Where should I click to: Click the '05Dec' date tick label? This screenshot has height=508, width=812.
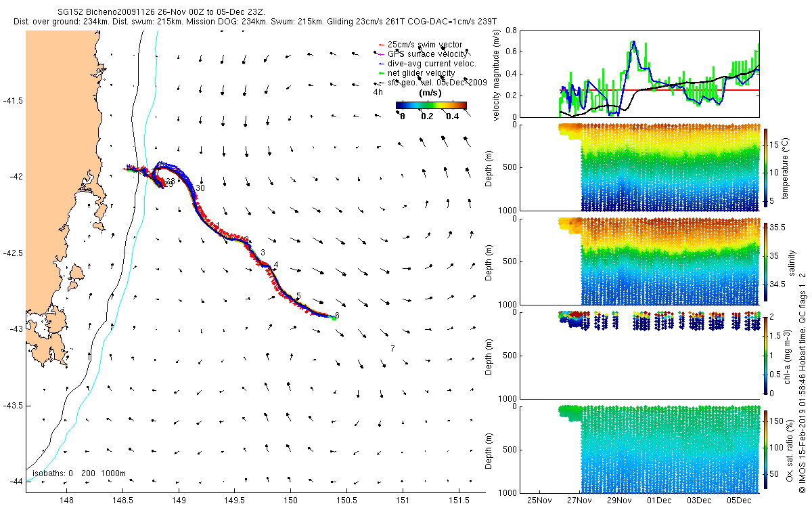(740, 501)
